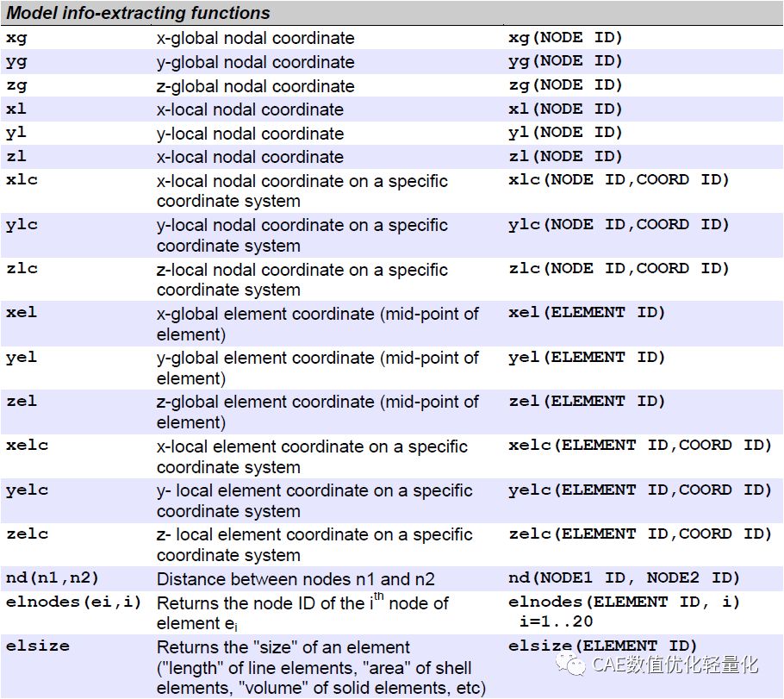Select the function name cell "nd(n1,n2)"

[52, 578]
